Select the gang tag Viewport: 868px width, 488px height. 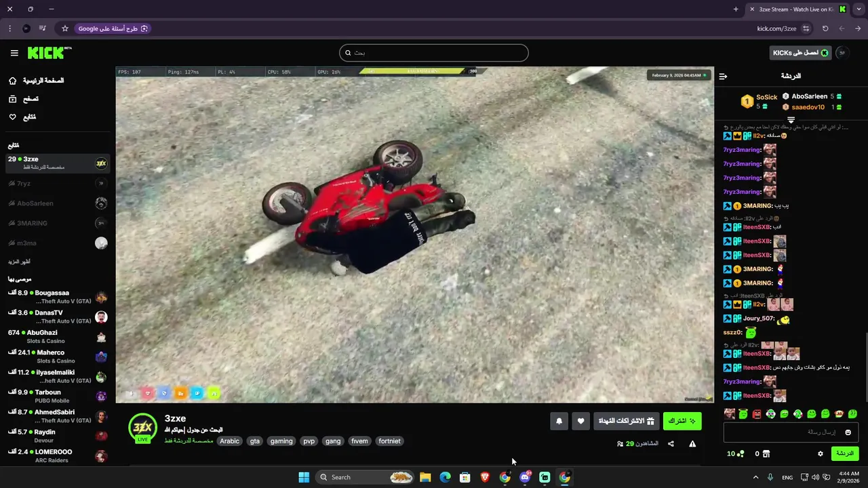333,441
